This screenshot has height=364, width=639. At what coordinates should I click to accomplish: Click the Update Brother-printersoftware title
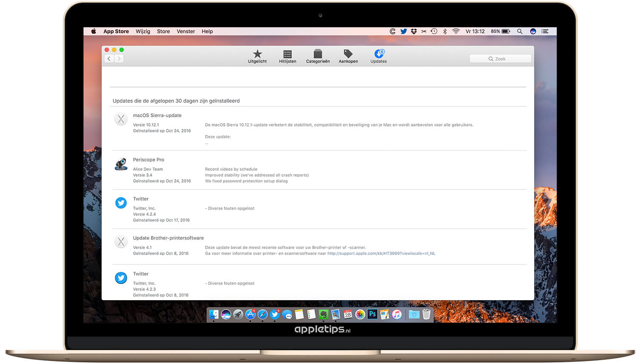point(168,238)
